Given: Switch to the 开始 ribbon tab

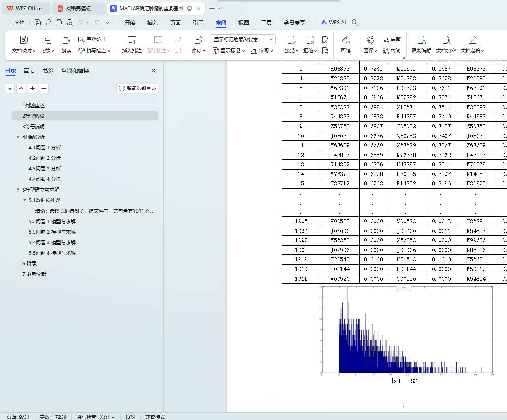Looking at the screenshot, I should click(x=130, y=23).
